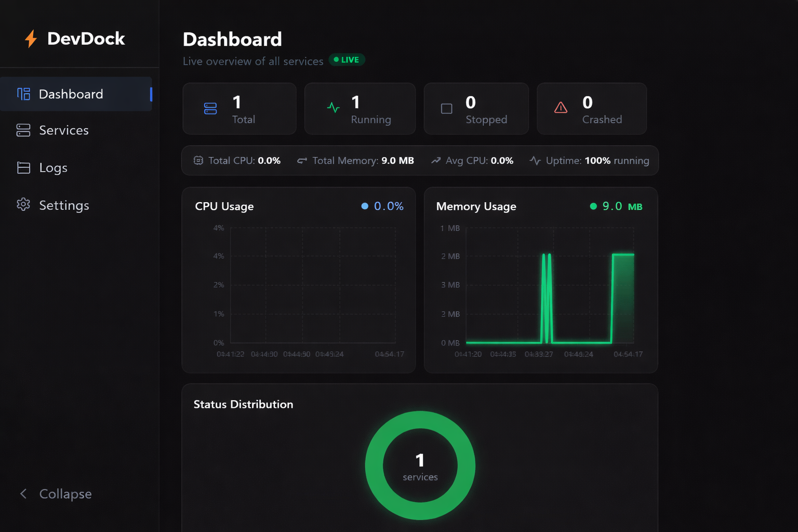Open the Logs page
This screenshot has height=532, width=798.
[x=53, y=168]
